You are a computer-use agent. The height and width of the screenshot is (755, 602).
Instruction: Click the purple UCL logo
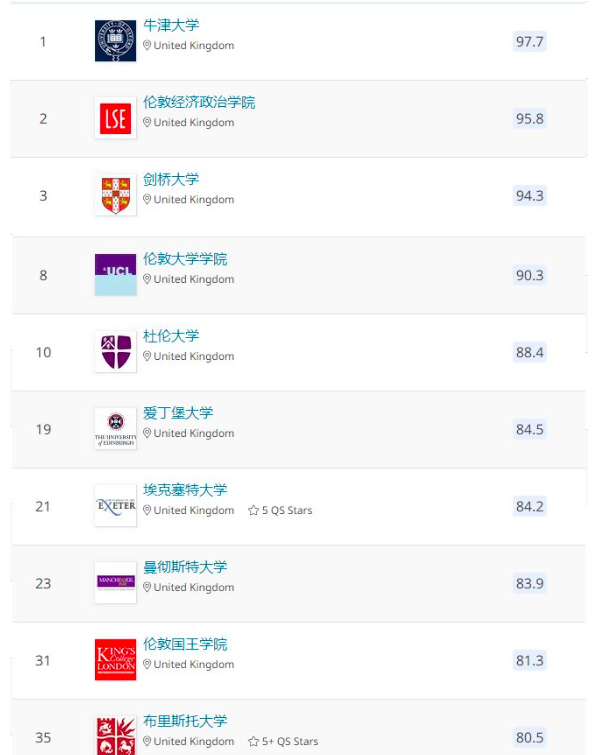pos(115,275)
